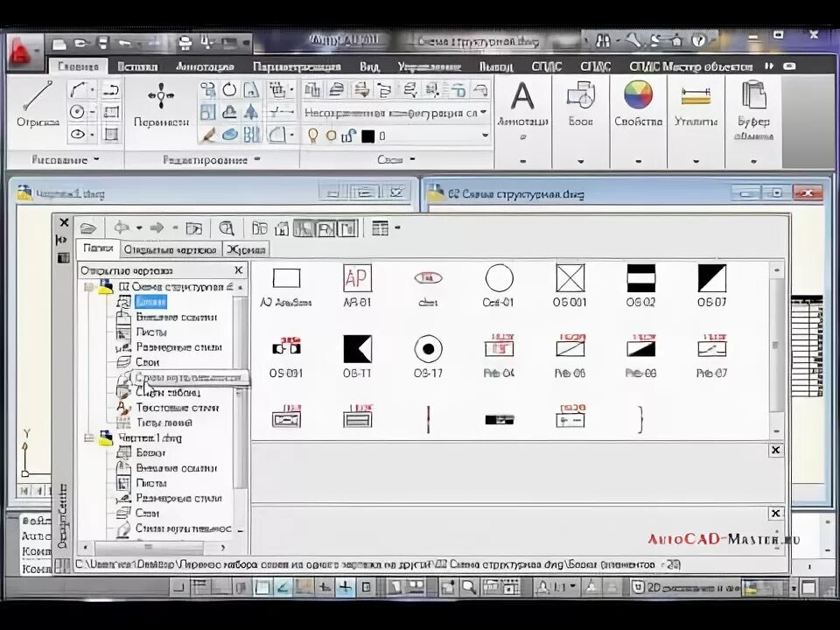Open the Annotation (Аннотации) panel
Image resolution: width=840 pixels, height=630 pixels.
[x=523, y=110]
